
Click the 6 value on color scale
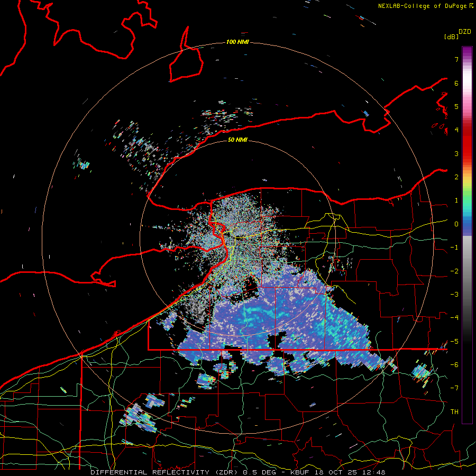tap(456, 83)
